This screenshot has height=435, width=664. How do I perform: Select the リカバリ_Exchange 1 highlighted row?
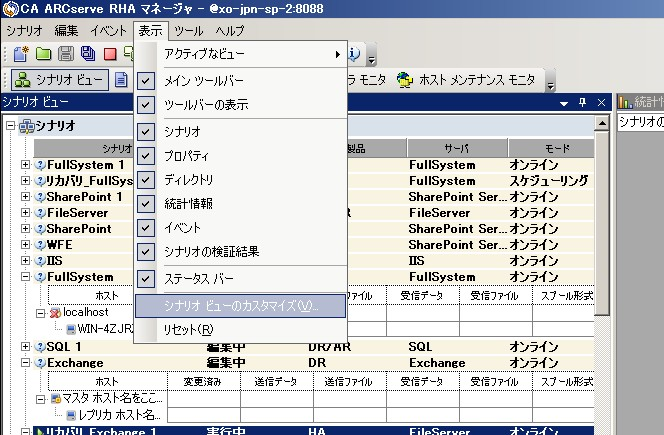(313, 431)
